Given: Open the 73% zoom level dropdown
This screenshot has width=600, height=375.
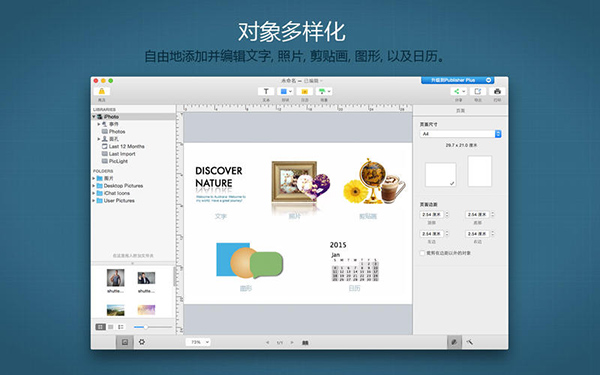Looking at the screenshot, I should click(198, 342).
